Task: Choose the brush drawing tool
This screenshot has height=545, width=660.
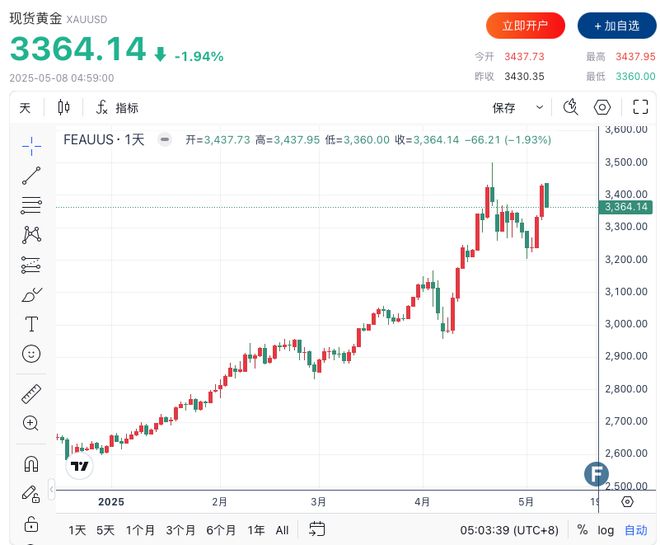Action: click(x=32, y=295)
